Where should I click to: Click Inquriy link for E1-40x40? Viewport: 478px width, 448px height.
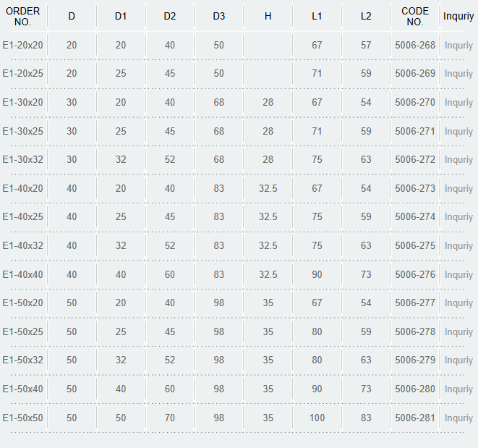(x=458, y=274)
